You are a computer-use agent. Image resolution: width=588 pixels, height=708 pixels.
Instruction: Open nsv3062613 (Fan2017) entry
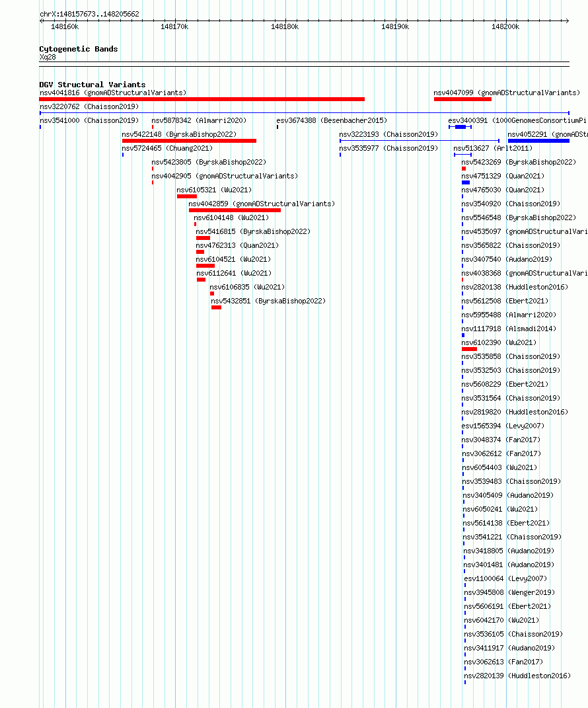point(504,662)
